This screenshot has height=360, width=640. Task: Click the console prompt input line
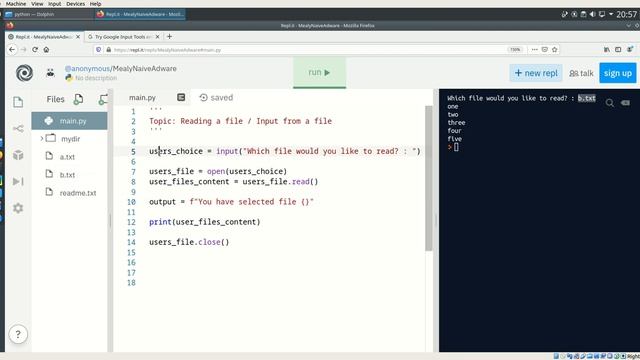[456, 147]
